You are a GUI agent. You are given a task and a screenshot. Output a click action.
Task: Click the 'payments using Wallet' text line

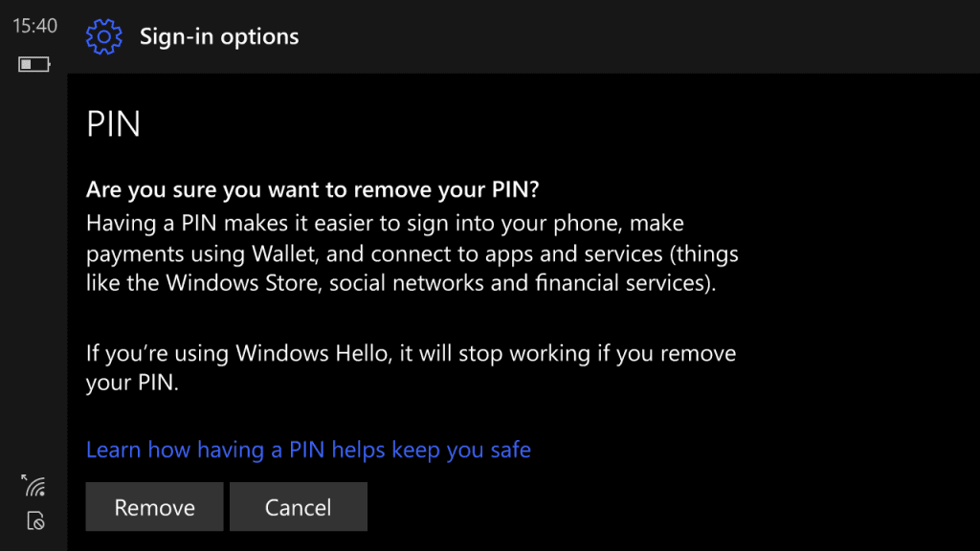[412, 253]
